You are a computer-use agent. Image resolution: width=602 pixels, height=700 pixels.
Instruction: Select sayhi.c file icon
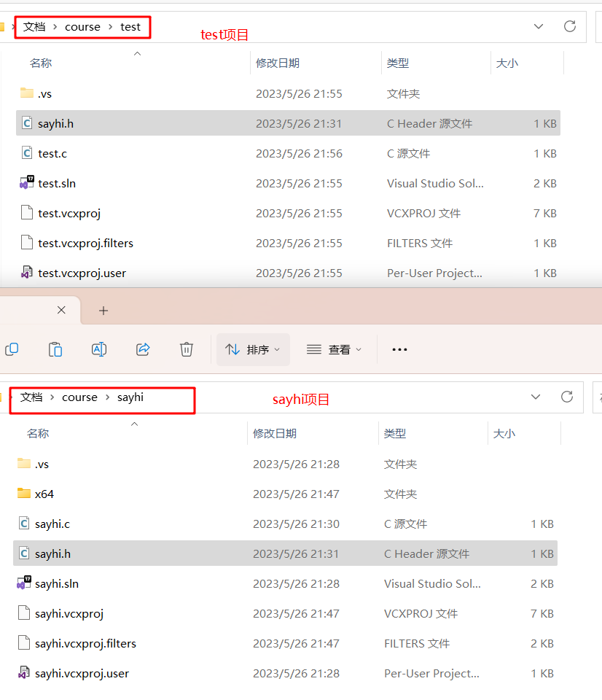point(24,523)
